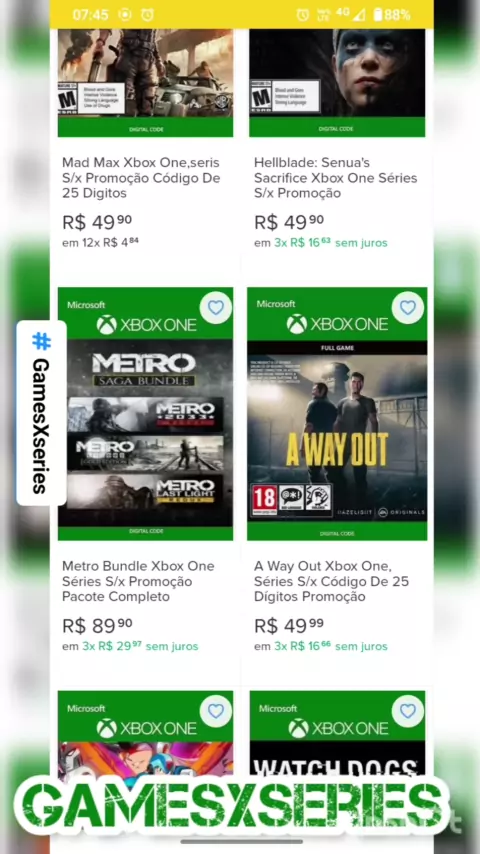Tap the Xbox logo on the Metro bundle card
The image size is (480, 854).
point(107,325)
